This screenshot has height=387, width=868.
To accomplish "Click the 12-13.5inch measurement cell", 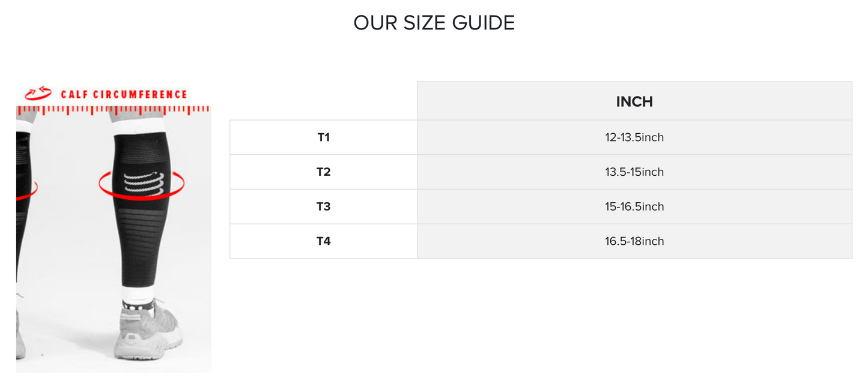I will point(634,137).
